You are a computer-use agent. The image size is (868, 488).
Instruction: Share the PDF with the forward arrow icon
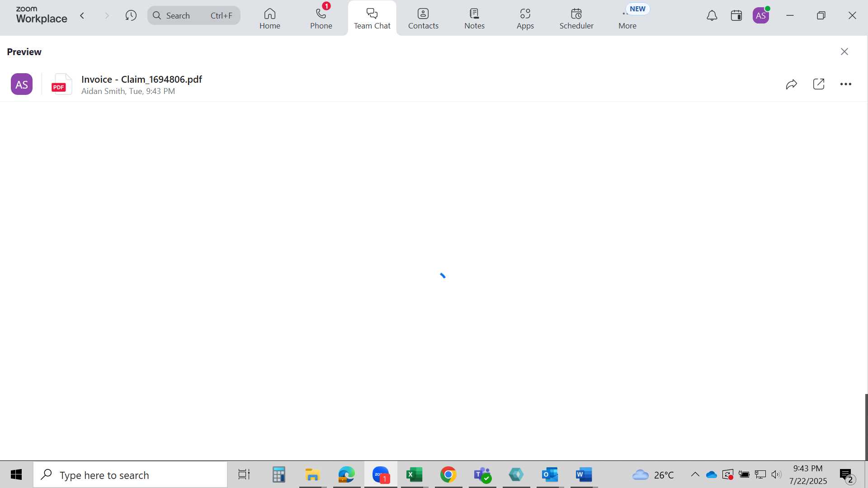click(x=792, y=84)
